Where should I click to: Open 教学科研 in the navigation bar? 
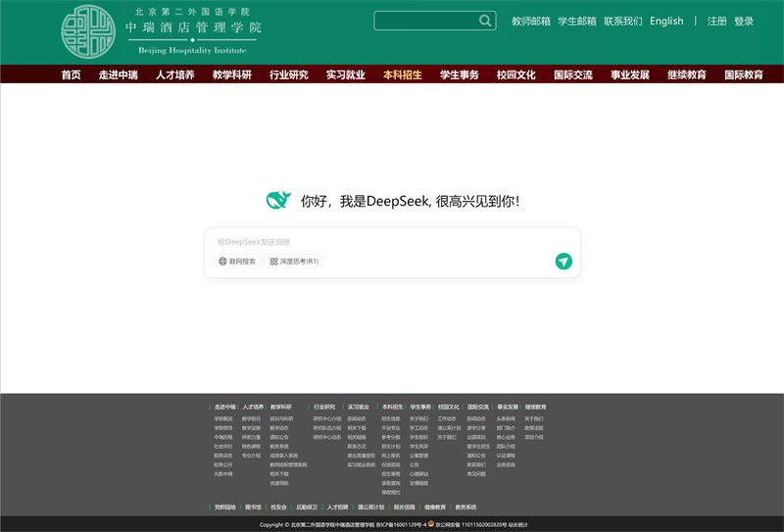232,74
